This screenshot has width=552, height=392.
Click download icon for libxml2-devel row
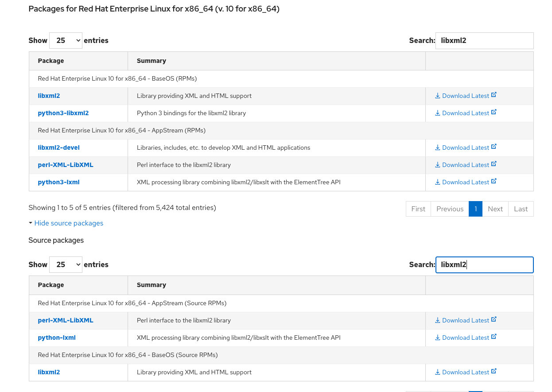click(x=438, y=147)
